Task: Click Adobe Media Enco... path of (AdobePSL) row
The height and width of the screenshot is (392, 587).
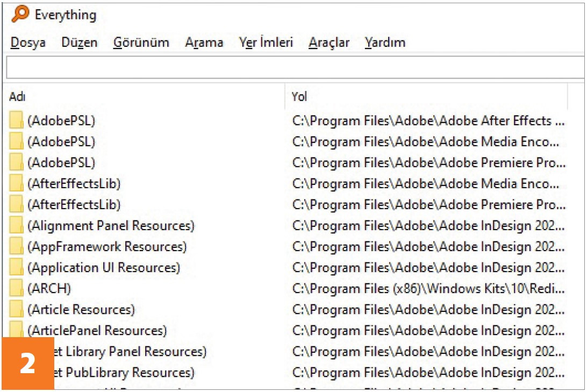Action: click(x=426, y=141)
